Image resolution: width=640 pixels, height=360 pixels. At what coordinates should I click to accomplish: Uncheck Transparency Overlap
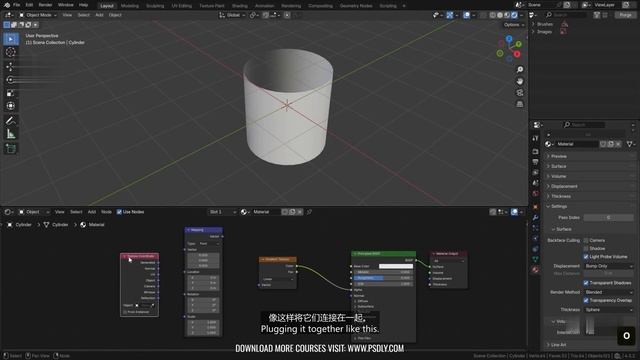coord(586,300)
